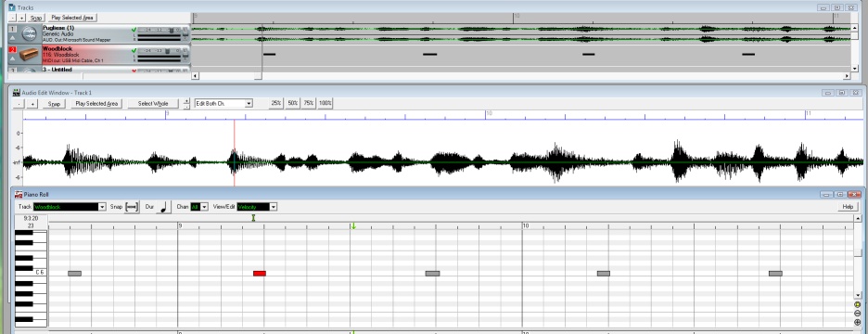Click the plus zoom button in Audio Edit window
The width and height of the screenshot is (868, 334).
tap(32, 104)
